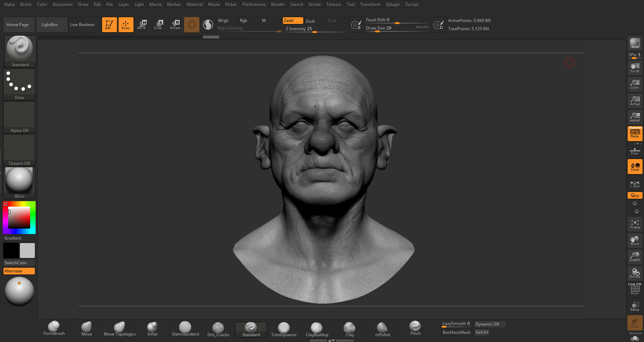The width and height of the screenshot is (644, 342).
Task: Toggle Transp transparency mode
Action: click(x=635, y=306)
